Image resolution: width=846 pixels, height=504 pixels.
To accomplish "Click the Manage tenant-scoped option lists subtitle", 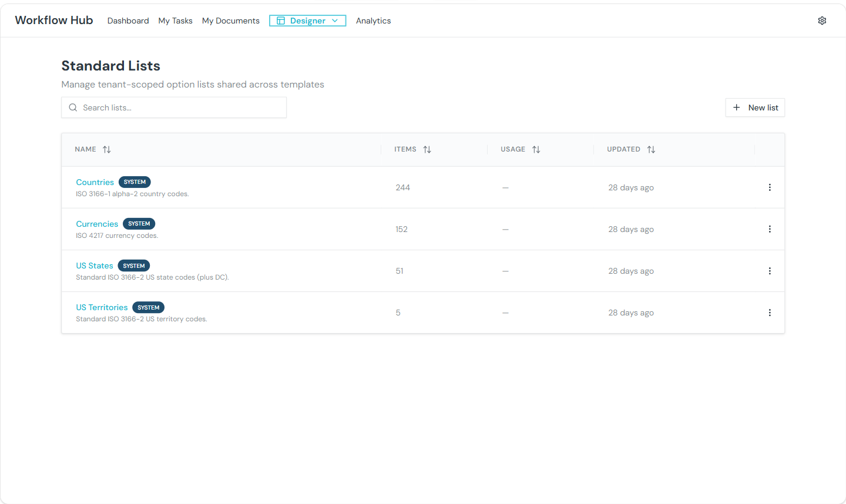I will pos(193,85).
